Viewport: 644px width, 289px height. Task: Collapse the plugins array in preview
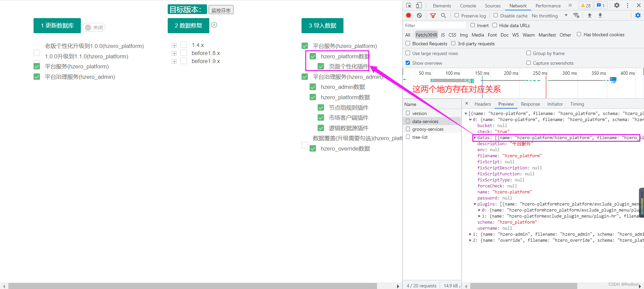click(x=475, y=204)
